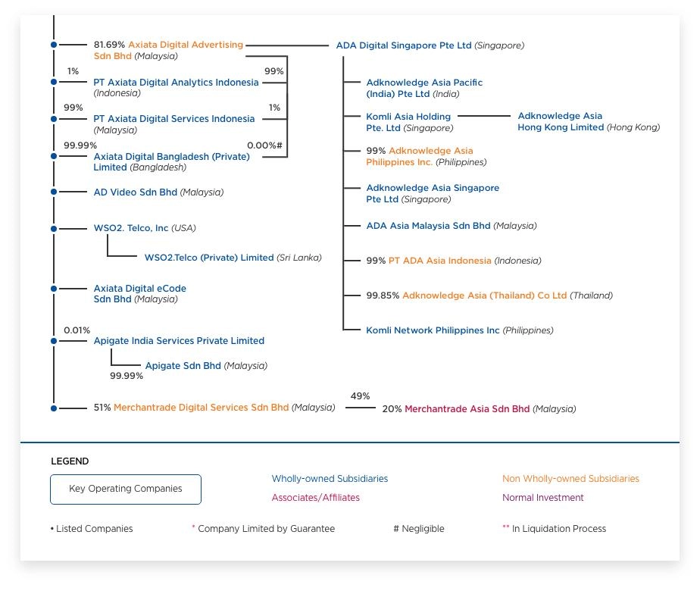Click WSO2. Telco, Inc (USA)
The image size is (700, 591).
coord(145,228)
